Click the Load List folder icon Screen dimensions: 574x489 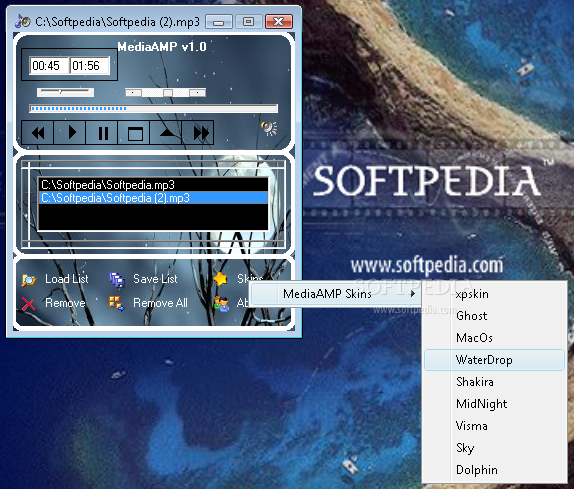coord(29,280)
